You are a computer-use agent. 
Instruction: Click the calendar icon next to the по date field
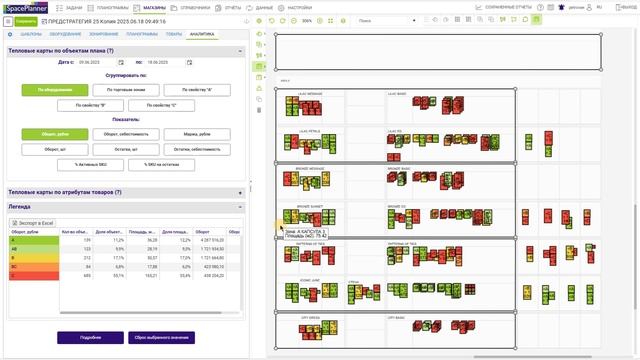coord(189,62)
